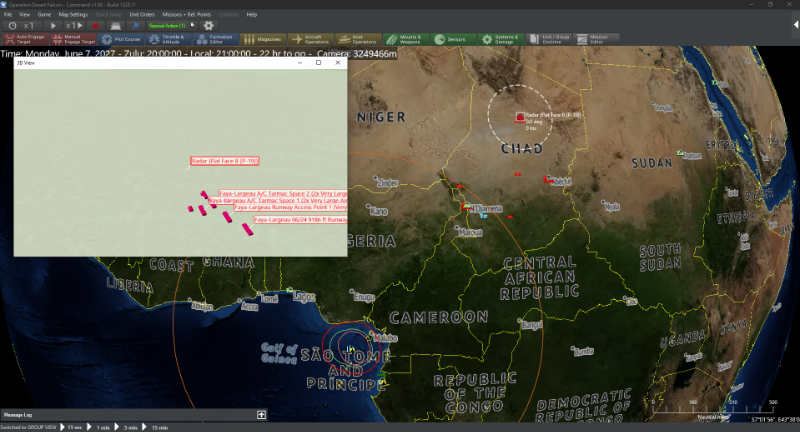Click the time and camera status line

[x=198, y=53]
